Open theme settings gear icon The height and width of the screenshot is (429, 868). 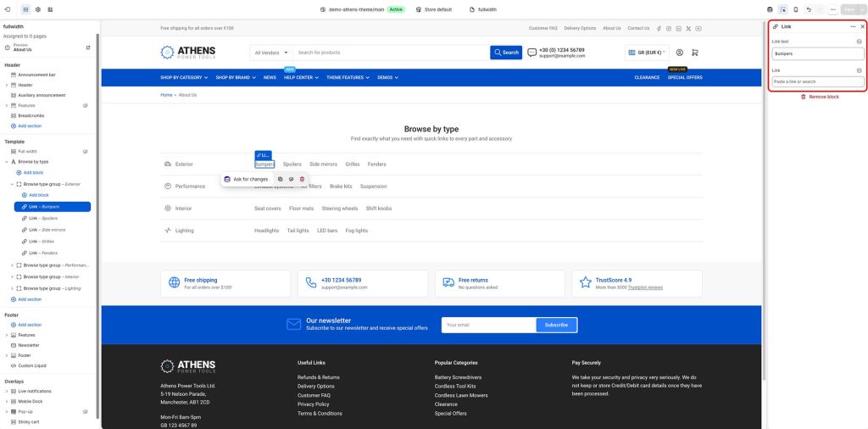point(38,9)
